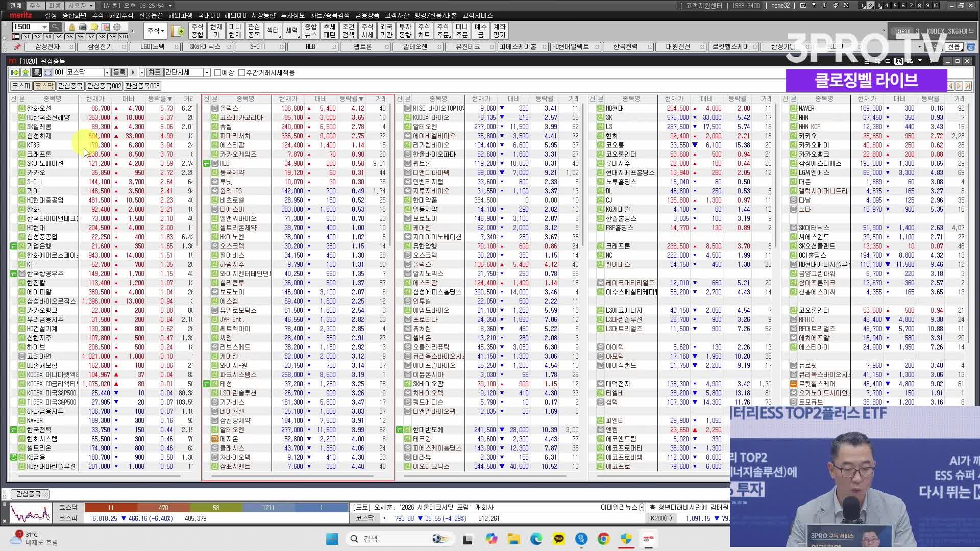
Task: Click the KOSDAQ mini chart thumbnail
Action: 31,513
